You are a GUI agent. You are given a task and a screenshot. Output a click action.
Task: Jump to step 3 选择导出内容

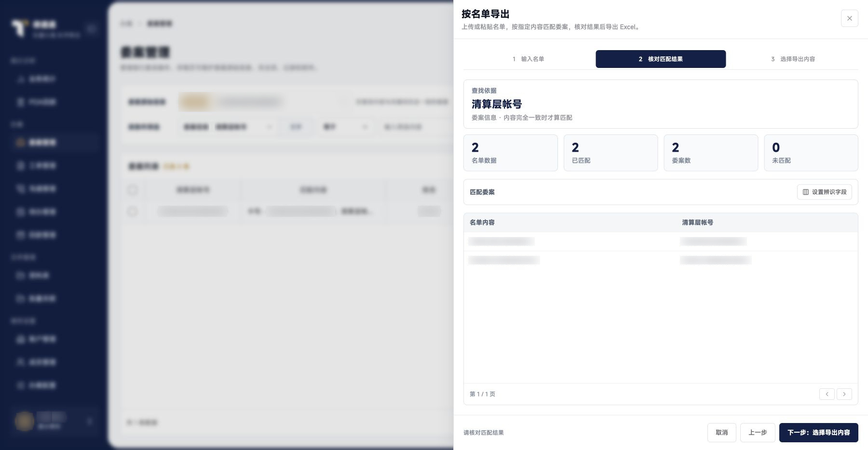pyautogui.click(x=793, y=59)
